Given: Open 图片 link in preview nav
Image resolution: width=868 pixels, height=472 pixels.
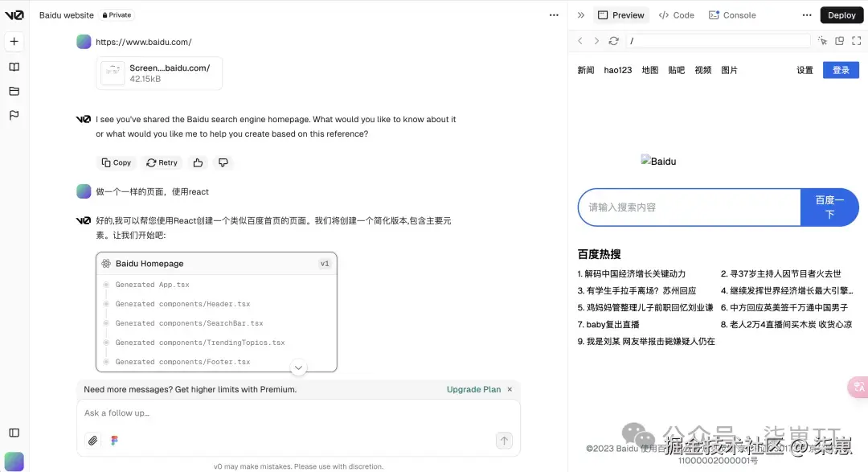Looking at the screenshot, I should click(729, 70).
